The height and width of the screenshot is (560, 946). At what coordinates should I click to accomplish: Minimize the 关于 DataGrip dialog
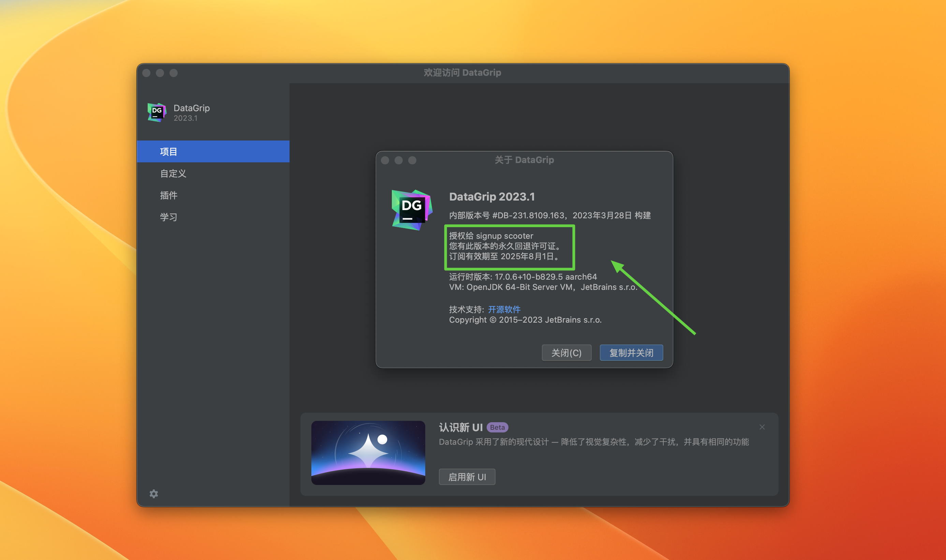click(398, 160)
